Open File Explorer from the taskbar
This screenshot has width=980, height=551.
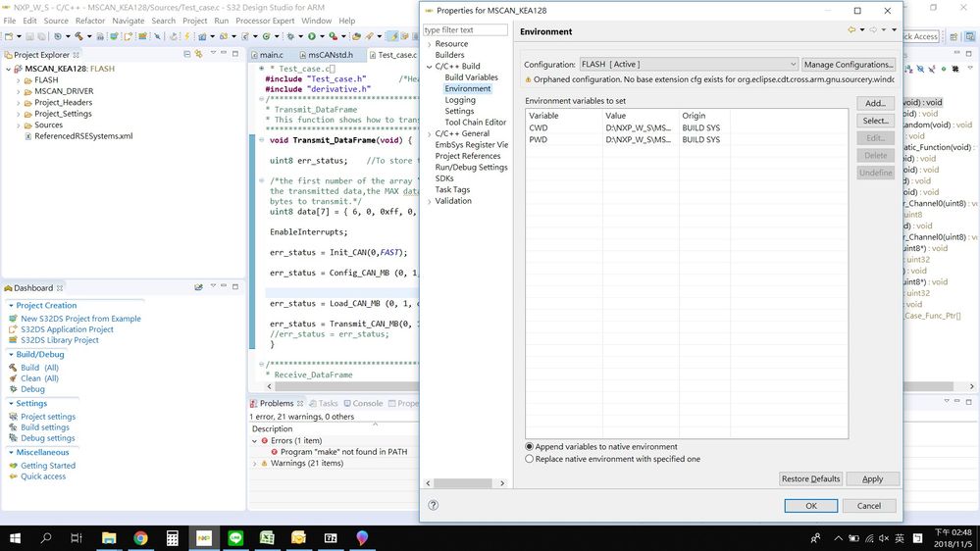pyautogui.click(x=109, y=538)
